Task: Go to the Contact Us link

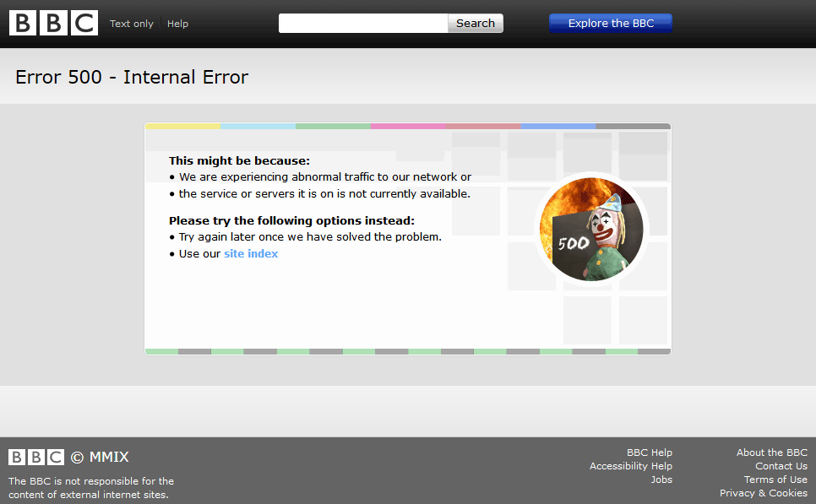Action: 781,466
